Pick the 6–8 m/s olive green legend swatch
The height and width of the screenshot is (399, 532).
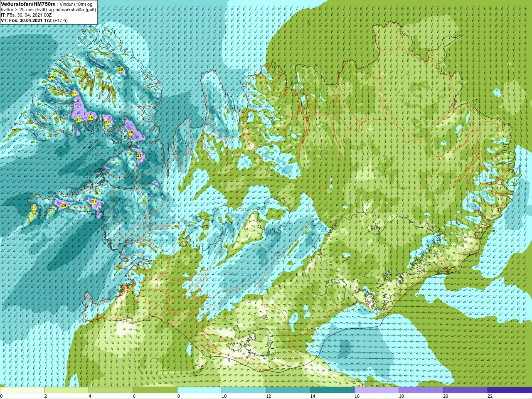[x=155, y=390]
